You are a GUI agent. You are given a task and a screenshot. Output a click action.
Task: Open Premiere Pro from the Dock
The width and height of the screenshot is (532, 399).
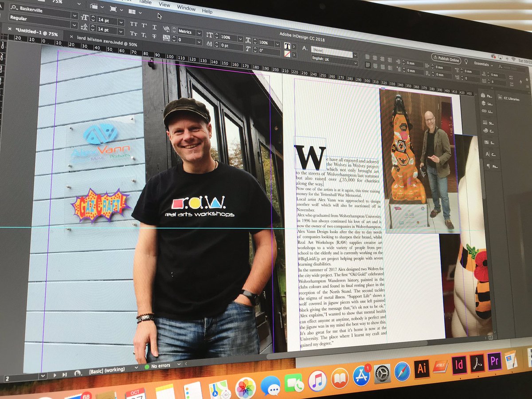pos(494,361)
